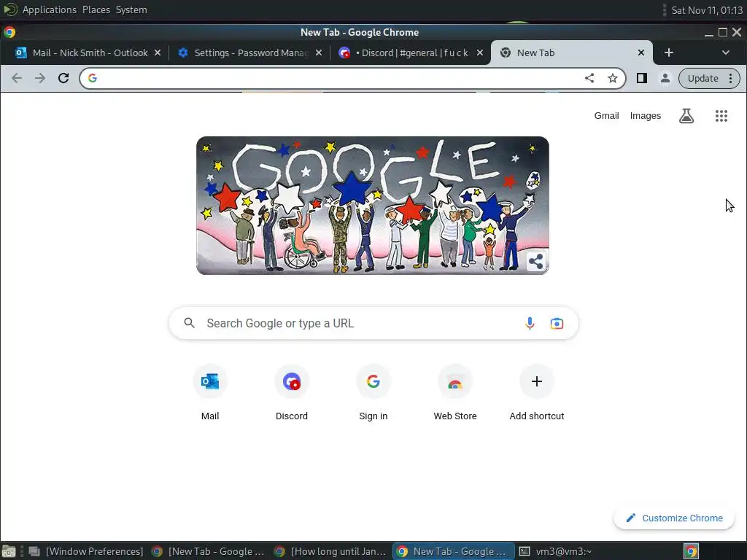Screen dimensions: 747x560
Task: Open the Web Store shortcut
Action: [x=455, y=393]
